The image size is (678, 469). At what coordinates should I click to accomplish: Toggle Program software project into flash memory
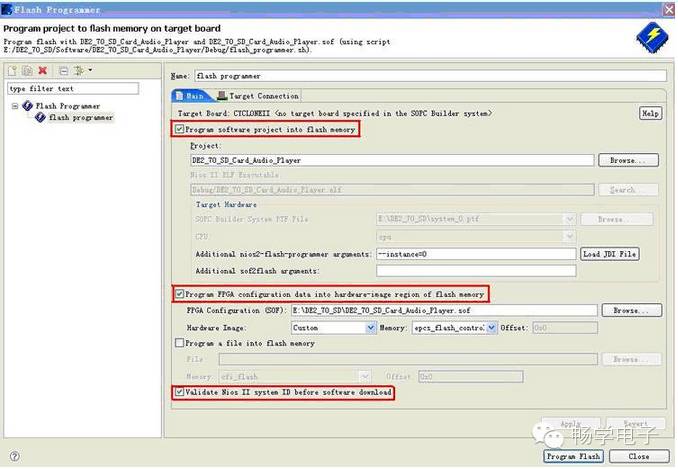click(x=179, y=129)
